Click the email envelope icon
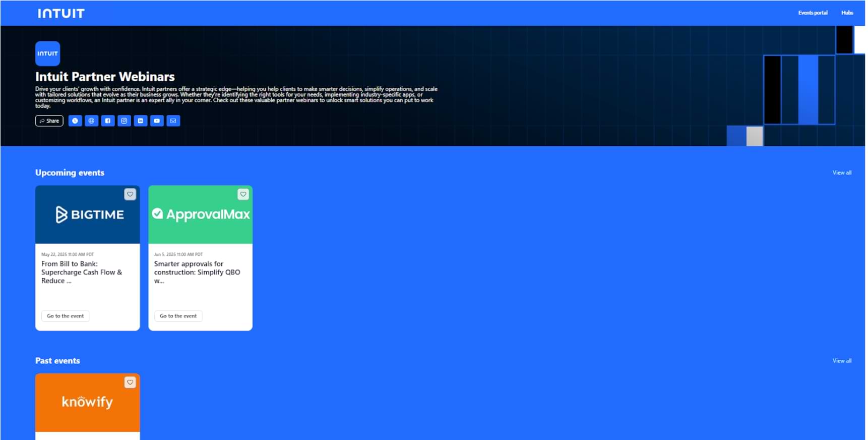This screenshot has width=868, height=440. pos(173,121)
